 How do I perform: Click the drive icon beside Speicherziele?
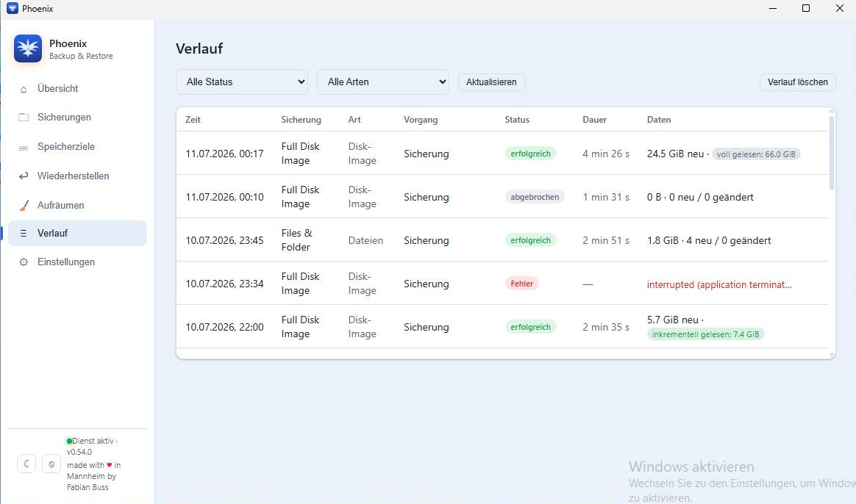point(24,147)
